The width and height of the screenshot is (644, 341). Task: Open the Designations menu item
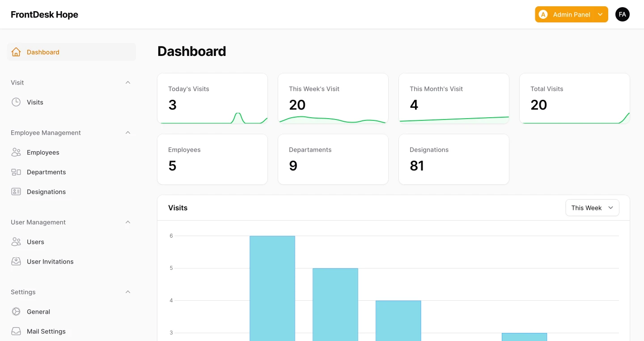(72, 192)
